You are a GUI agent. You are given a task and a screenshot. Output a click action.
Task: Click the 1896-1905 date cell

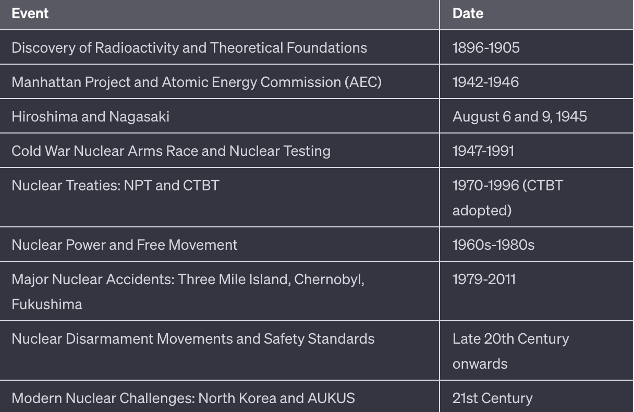486,48
